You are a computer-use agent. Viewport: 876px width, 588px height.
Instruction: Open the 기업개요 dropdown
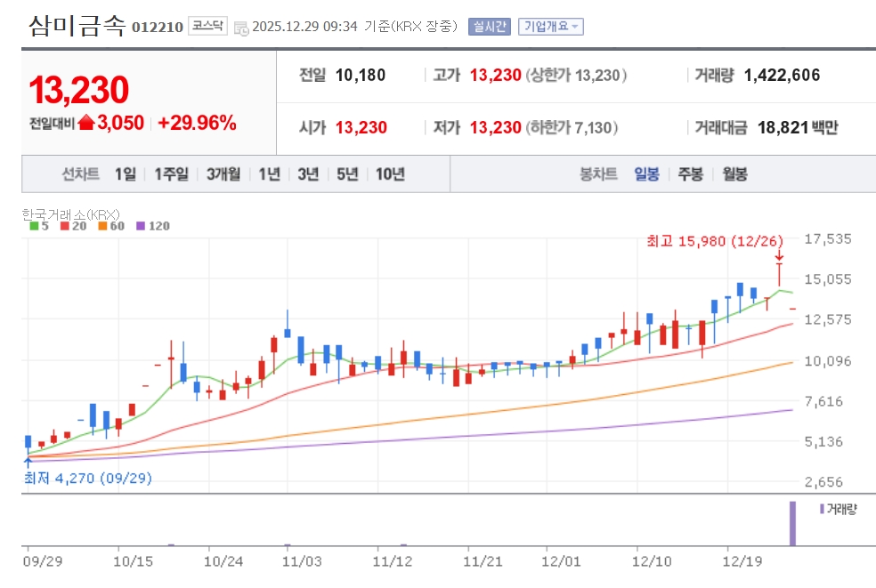pyautogui.click(x=551, y=27)
